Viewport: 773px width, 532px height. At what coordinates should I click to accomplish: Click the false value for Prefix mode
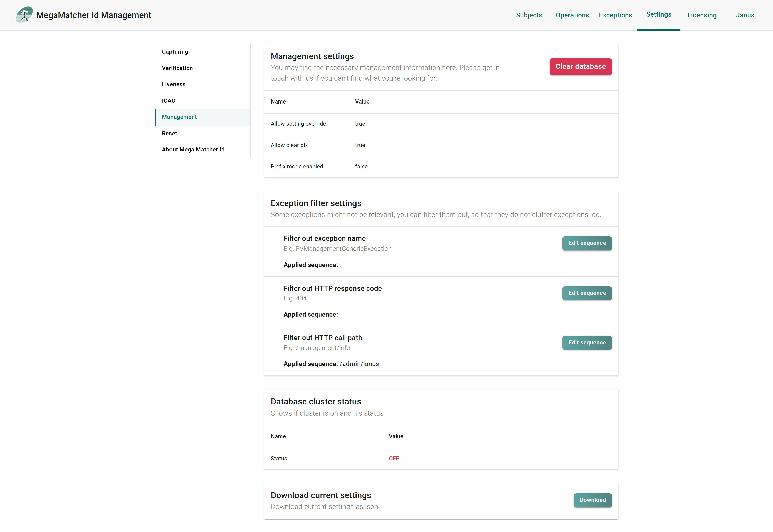(x=361, y=166)
